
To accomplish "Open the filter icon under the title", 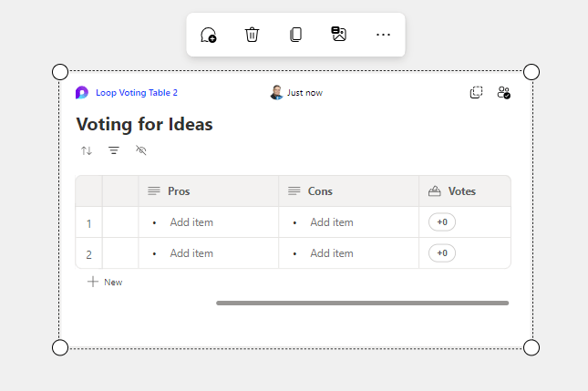I will [x=114, y=150].
